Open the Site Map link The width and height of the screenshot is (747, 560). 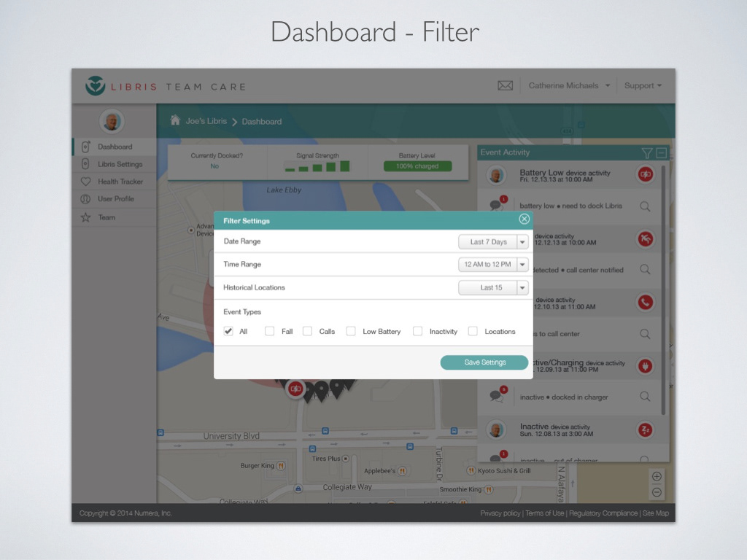[656, 513]
